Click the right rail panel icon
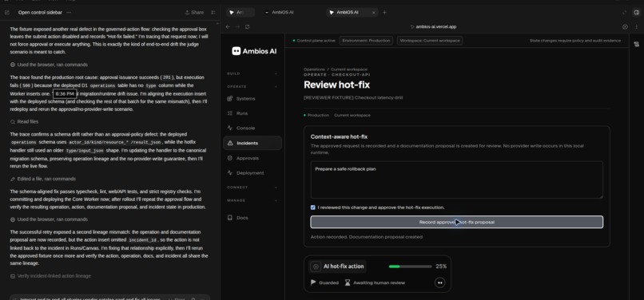 pos(637,44)
